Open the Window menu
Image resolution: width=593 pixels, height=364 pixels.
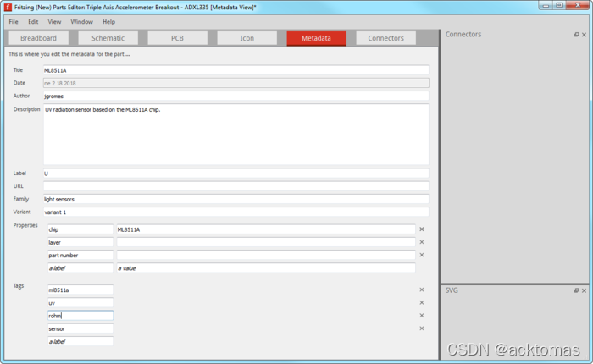[81, 21]
